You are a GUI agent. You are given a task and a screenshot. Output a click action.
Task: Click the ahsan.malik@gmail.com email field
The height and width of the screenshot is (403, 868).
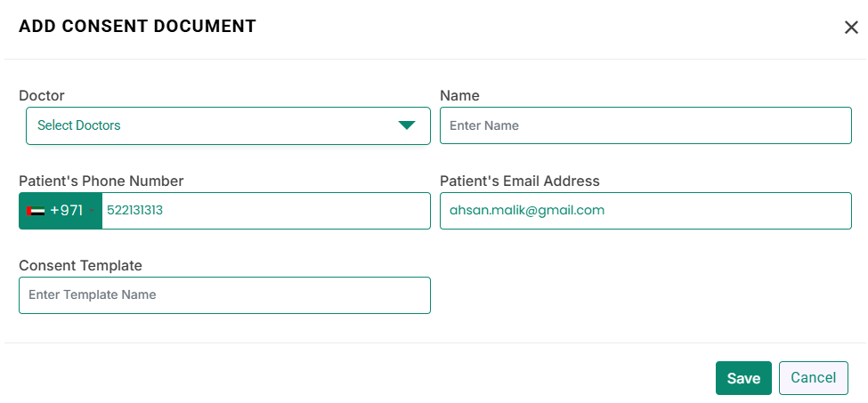point(645,211)
